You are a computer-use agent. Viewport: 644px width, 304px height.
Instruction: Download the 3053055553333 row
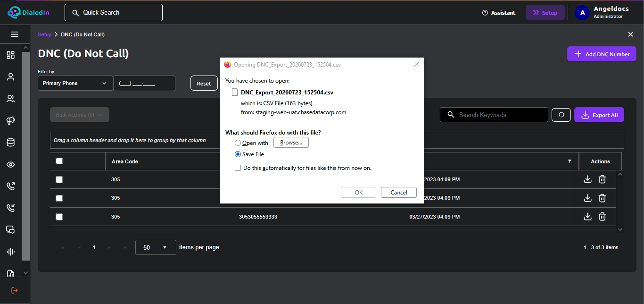[x=587, y=217]
